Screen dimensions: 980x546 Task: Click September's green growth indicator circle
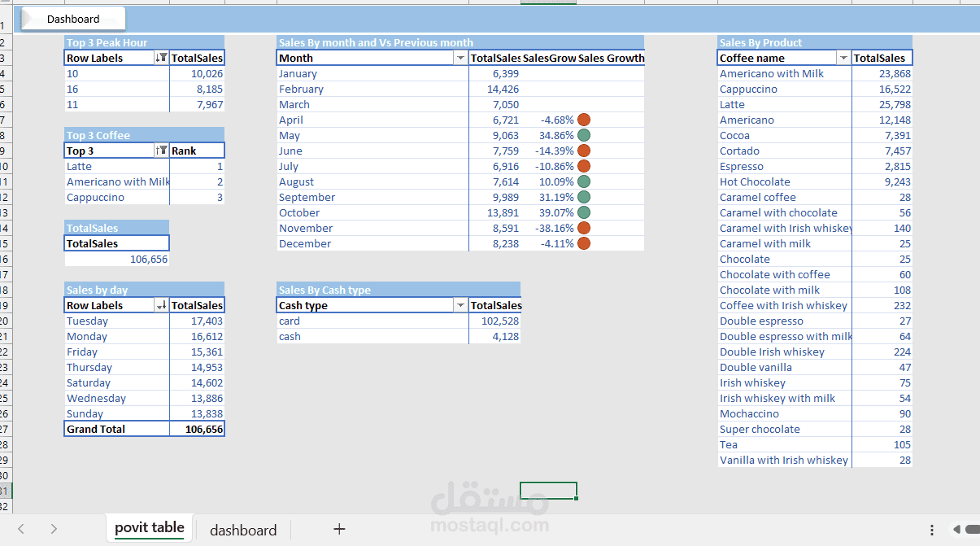(x=583, y=197)
